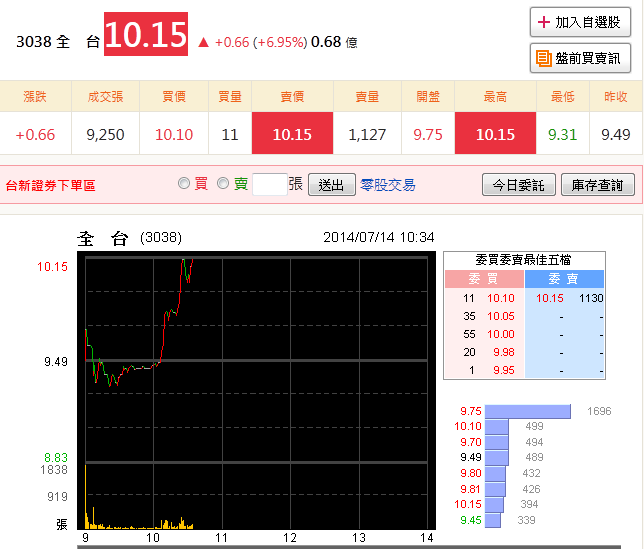Click the 加入自選股 button
The height and width of the screenshot is (549, 644).
pyautogui.click(x=580, y=22)
